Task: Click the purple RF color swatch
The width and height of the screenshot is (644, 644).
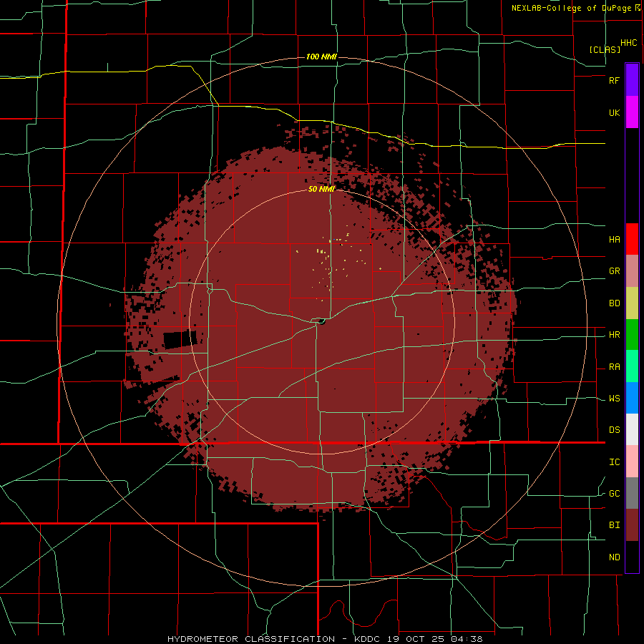Action: click(x=632, y=80)
